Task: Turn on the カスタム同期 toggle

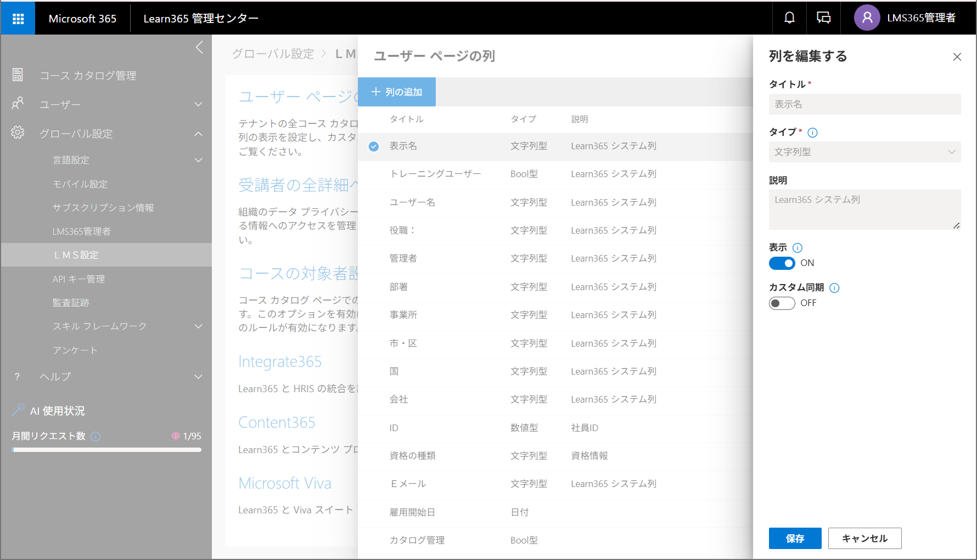Action: click(x=782, y=303)
